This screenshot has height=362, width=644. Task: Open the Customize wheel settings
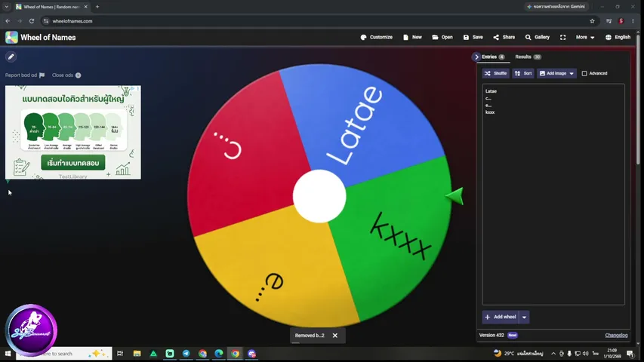click(x=376, y=38)
